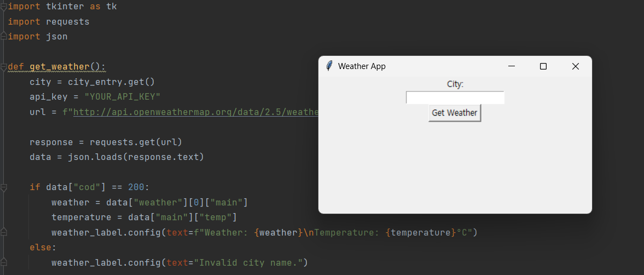The image size is (644, 275).
Task: Click the 'Weather App' window title text
Action: coord(362,66)
